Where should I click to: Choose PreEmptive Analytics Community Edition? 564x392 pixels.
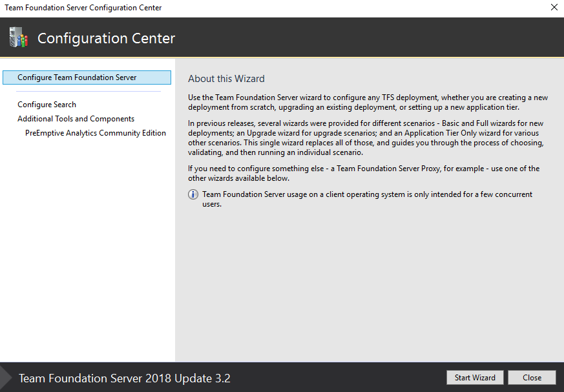(96, 133)
